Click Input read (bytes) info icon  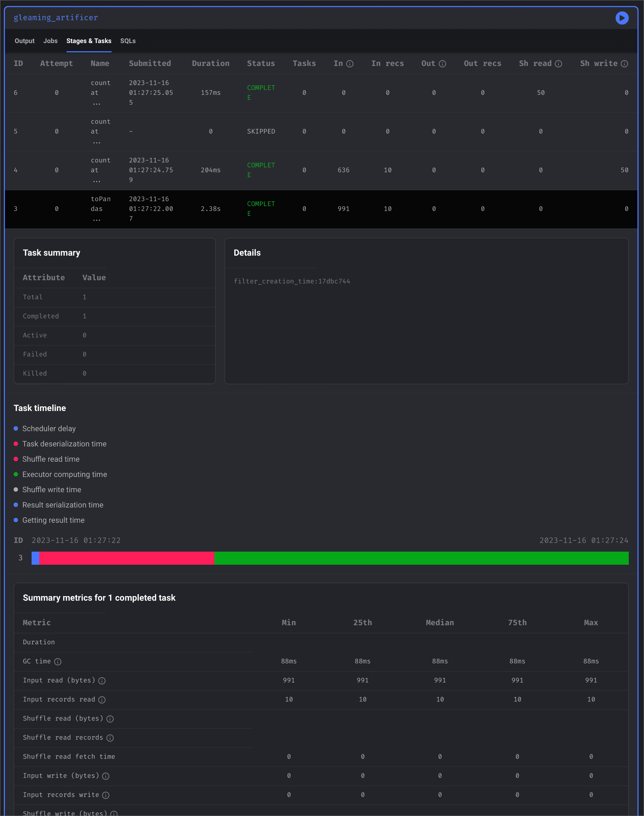102,681
